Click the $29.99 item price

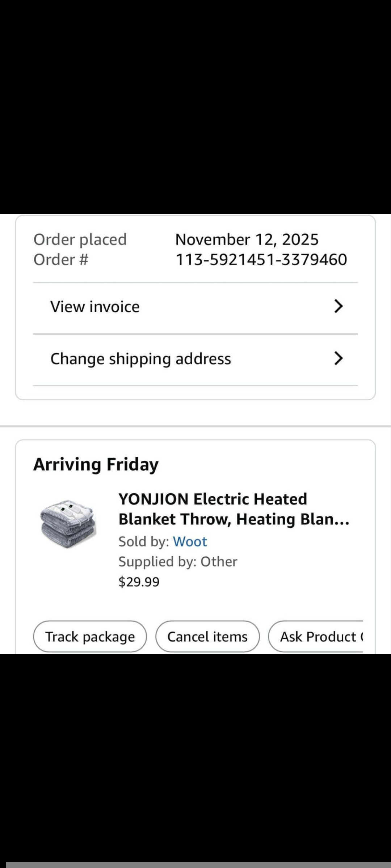[x=139, y=582]
